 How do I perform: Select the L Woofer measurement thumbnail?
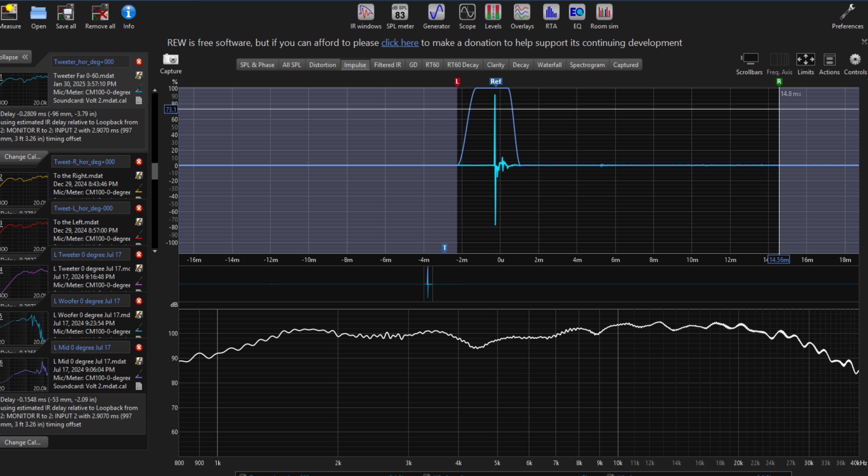25,329
